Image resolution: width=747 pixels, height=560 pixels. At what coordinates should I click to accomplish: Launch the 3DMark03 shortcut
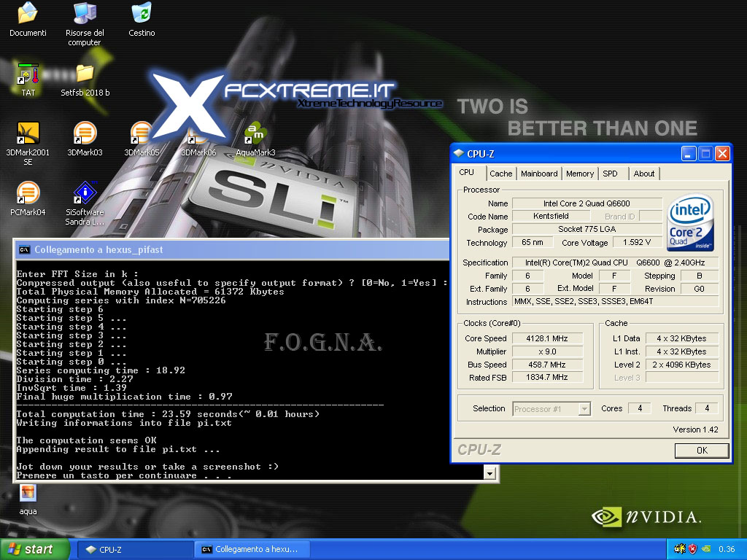tap(85, 139)
